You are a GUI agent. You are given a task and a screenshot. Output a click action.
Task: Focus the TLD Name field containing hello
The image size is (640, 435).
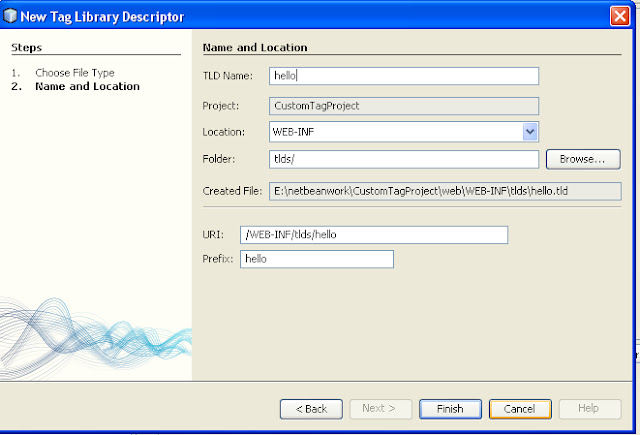(404, 76)
